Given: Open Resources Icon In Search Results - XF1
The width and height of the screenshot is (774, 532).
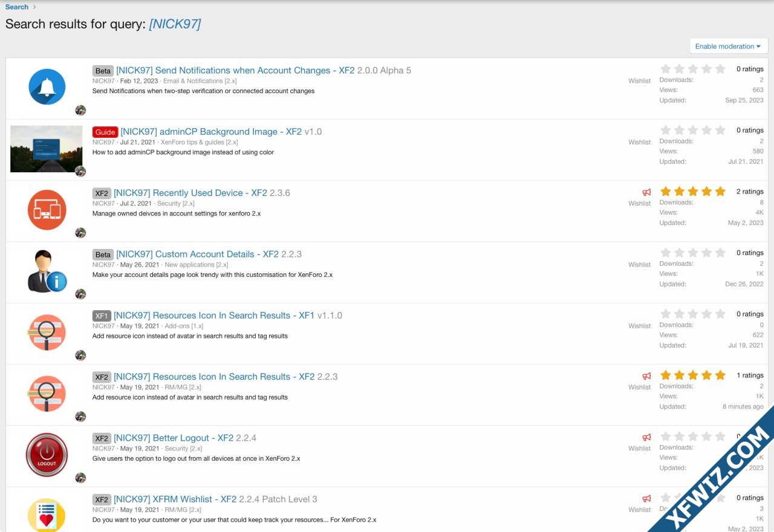Looking at the screenshot, I should [214, 316].
